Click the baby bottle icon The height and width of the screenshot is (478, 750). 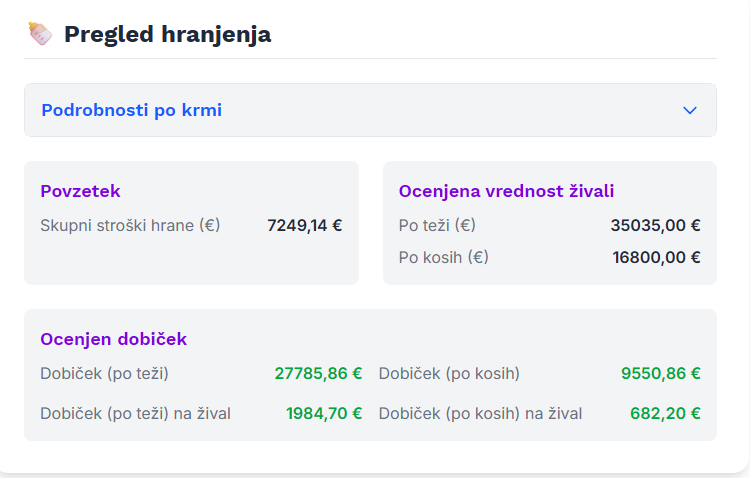click(x=39, y=34)
